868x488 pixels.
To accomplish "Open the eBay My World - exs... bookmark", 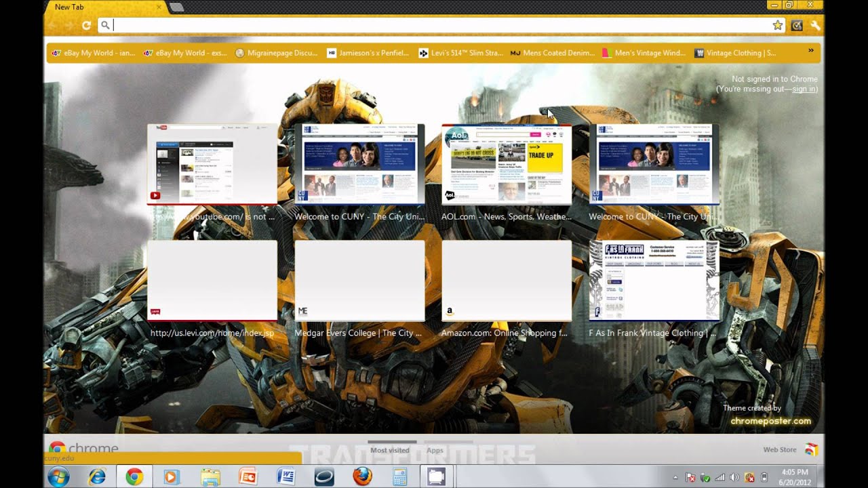I will coord(184,53).
